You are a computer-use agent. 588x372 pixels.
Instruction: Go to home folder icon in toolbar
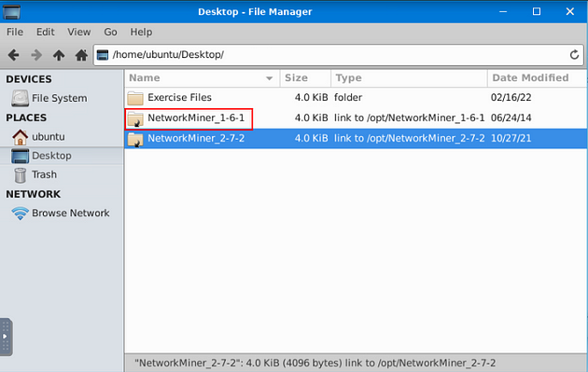coord(81,55)
